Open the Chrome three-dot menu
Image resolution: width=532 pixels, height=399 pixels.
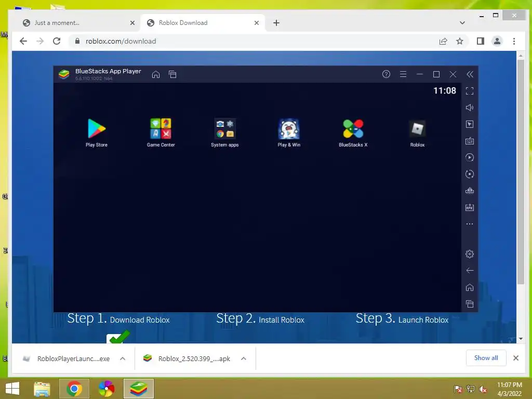(514, 41)
